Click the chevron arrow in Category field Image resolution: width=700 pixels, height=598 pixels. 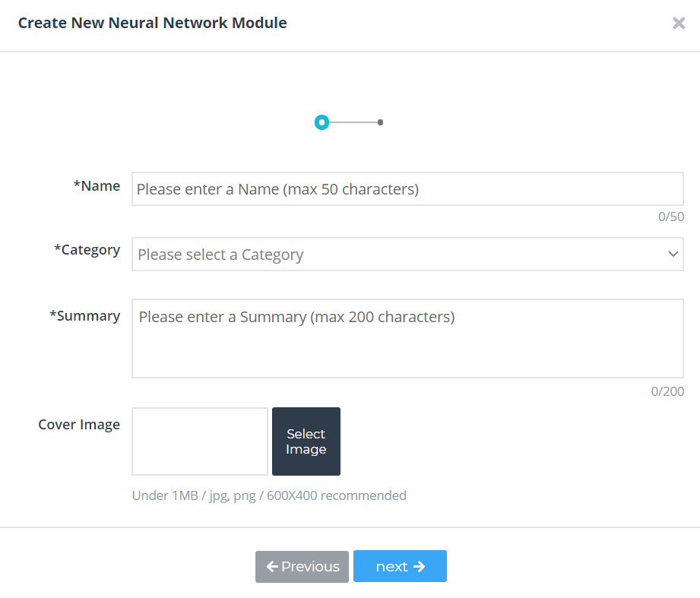click(673, 254)
